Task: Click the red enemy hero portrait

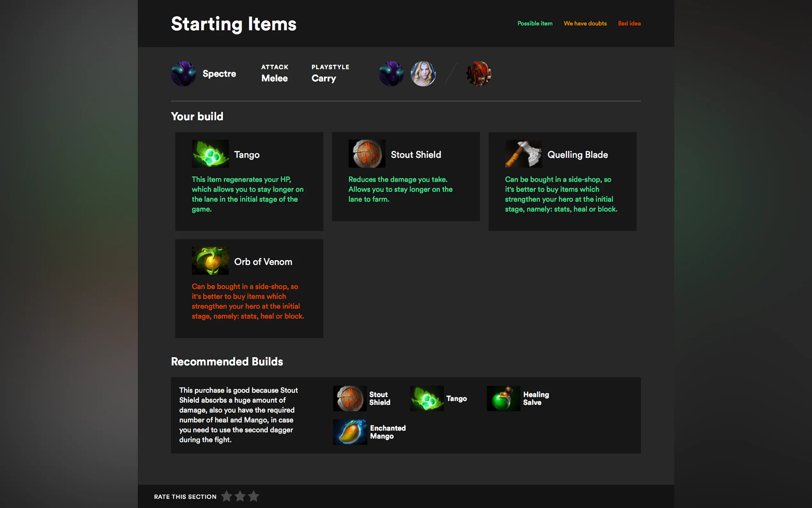Action: [x=478, y=74]
